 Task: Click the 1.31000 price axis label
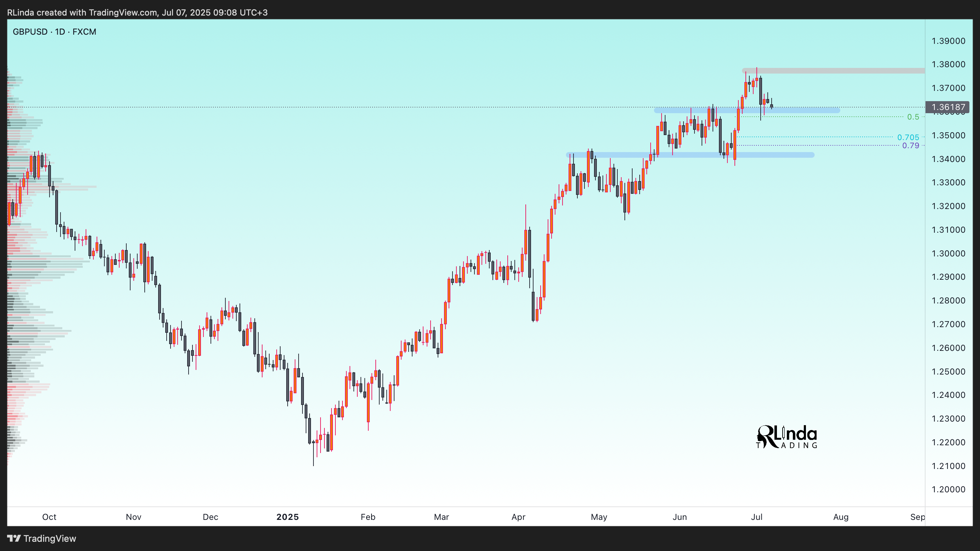948,230
